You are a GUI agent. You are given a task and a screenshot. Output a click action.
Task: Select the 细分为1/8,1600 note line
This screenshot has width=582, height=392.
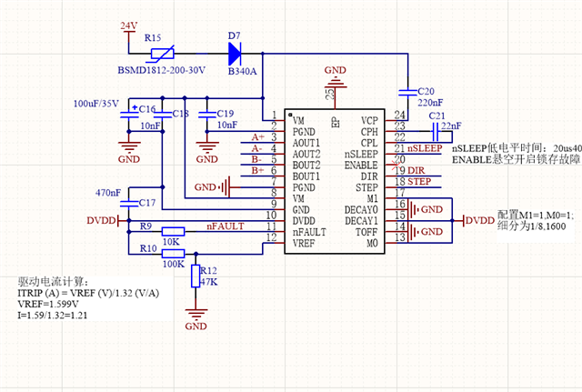click(x=531, y=226)
